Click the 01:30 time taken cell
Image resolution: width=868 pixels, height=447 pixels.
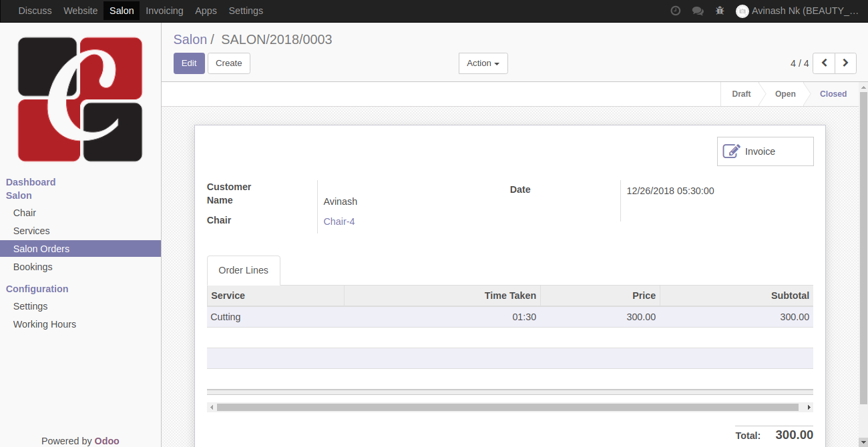coord(442,317)
